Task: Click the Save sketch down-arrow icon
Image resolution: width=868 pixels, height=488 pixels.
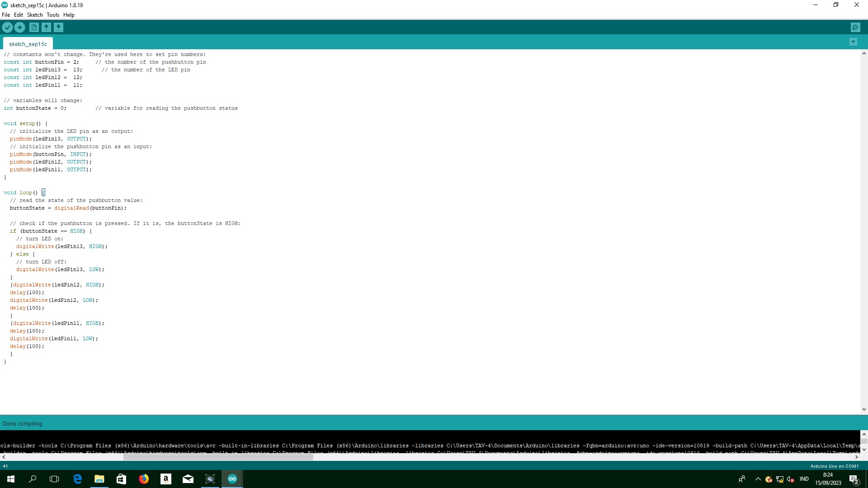Action: pos(58,28)
